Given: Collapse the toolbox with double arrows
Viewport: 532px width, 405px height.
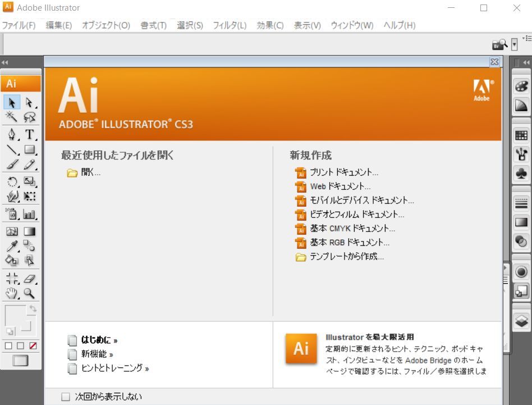Looking at the screenshot, I should point(4,62).
